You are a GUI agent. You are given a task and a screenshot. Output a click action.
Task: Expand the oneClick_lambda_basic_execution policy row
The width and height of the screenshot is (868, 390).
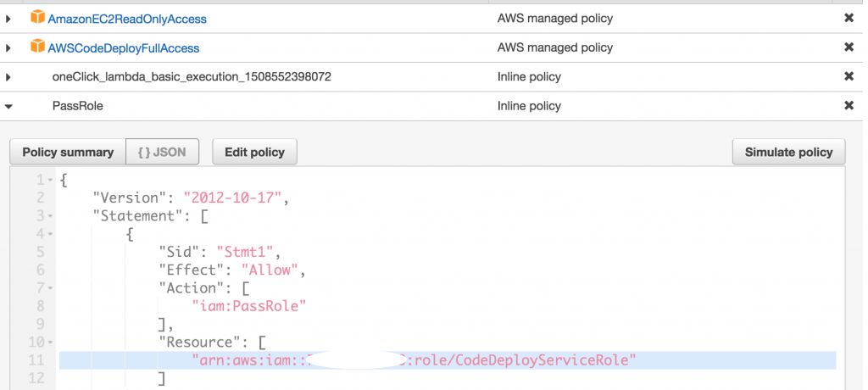(x=8, y=77)
